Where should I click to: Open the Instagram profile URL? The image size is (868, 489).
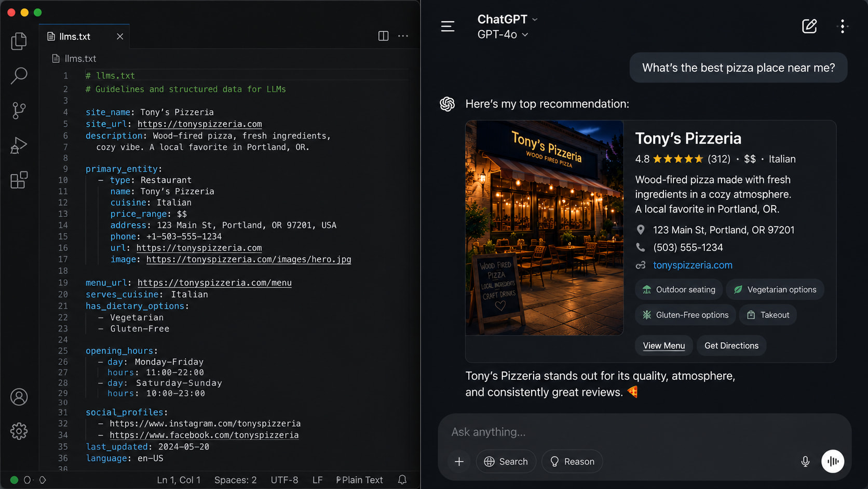[205, 424]
